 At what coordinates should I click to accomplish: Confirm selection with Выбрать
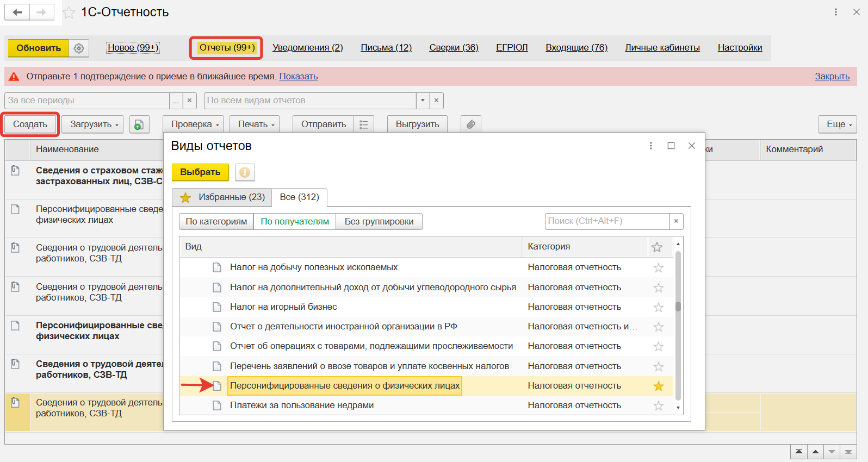[200, 172]
